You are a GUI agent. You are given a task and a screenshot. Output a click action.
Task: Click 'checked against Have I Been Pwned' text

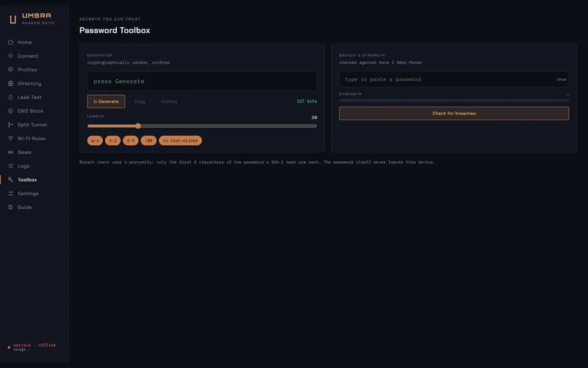tap(380, 63)
